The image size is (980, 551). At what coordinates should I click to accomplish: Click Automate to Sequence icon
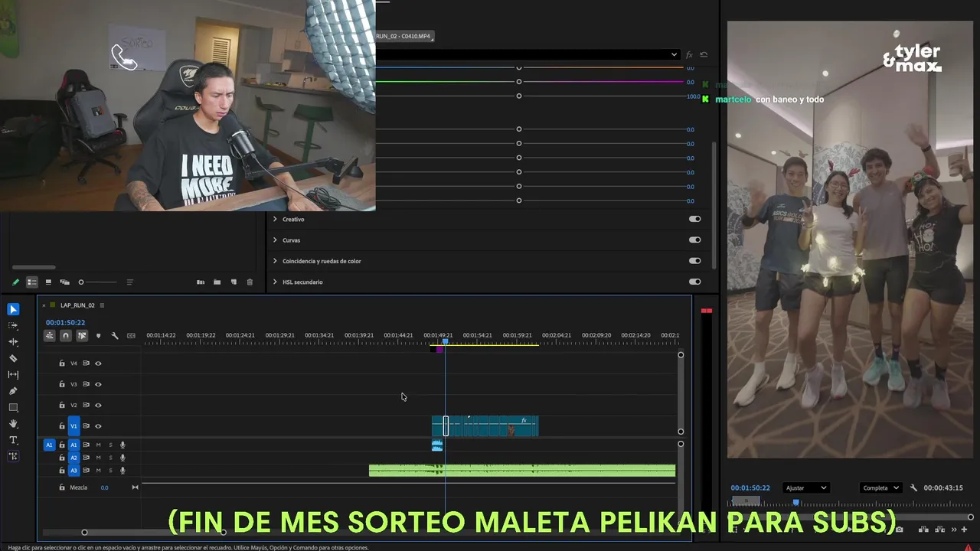tap(201, 282)
